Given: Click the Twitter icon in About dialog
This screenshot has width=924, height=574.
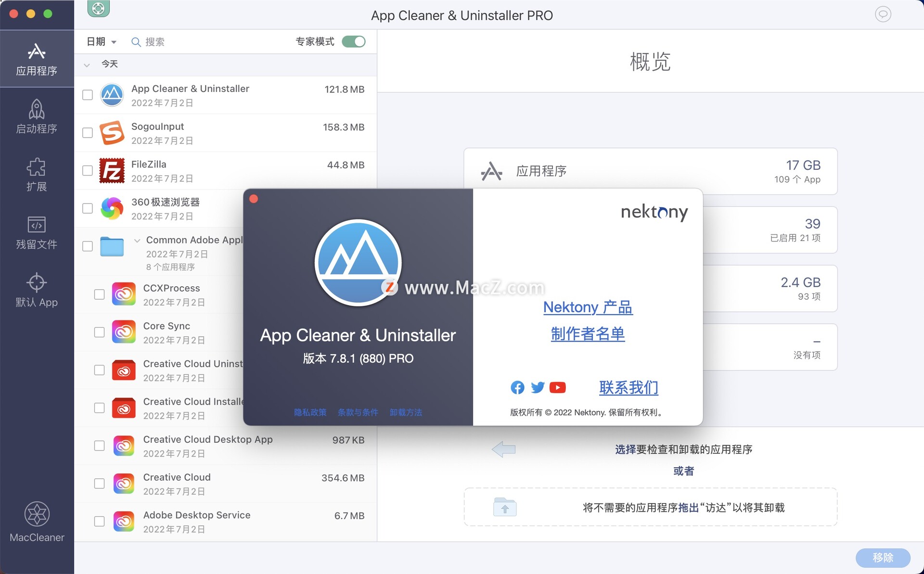Looking at the screenshot, I should click(538, 387).
